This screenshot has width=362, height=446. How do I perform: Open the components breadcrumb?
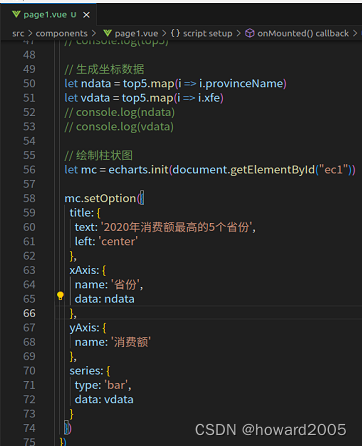point(61,33)
